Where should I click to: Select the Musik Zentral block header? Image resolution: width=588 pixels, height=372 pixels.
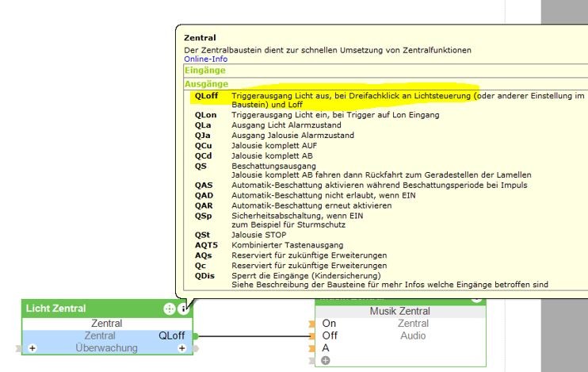[400, 311]
